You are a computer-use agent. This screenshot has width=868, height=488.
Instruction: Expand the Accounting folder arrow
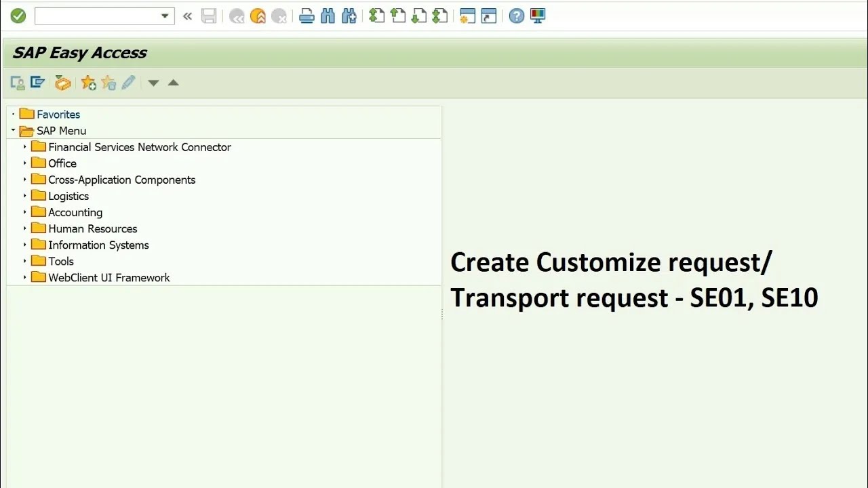[x=25, y=211]
